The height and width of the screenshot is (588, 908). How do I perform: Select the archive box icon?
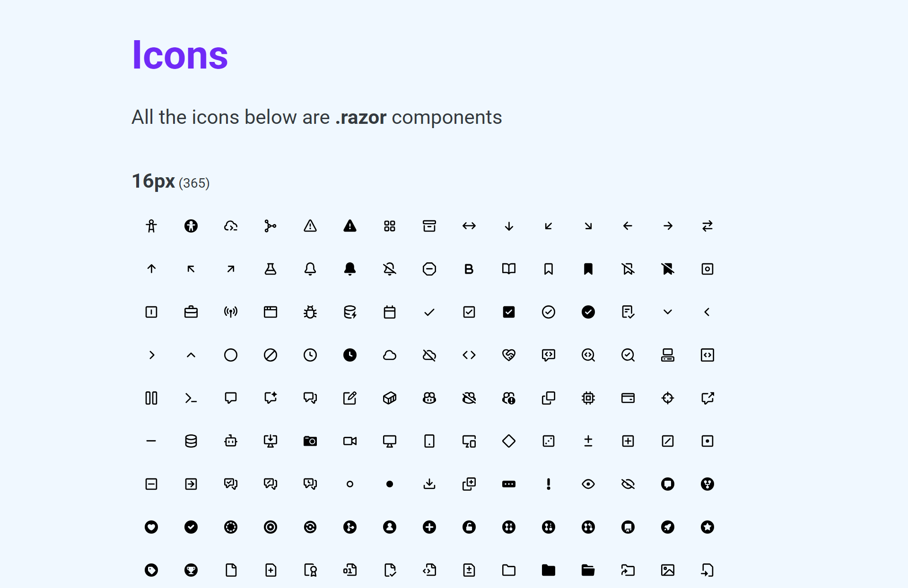pos(429,226)
